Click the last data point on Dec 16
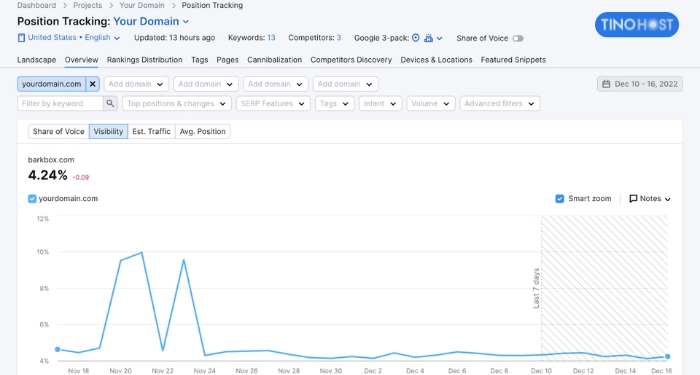 tap(667, 356)
